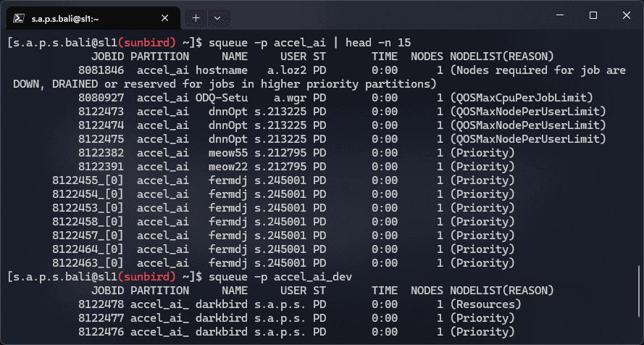The width and height of the screenshot is (644, 345).
Task: Click job ID 8122455_[0]
Action: [88, 180]
